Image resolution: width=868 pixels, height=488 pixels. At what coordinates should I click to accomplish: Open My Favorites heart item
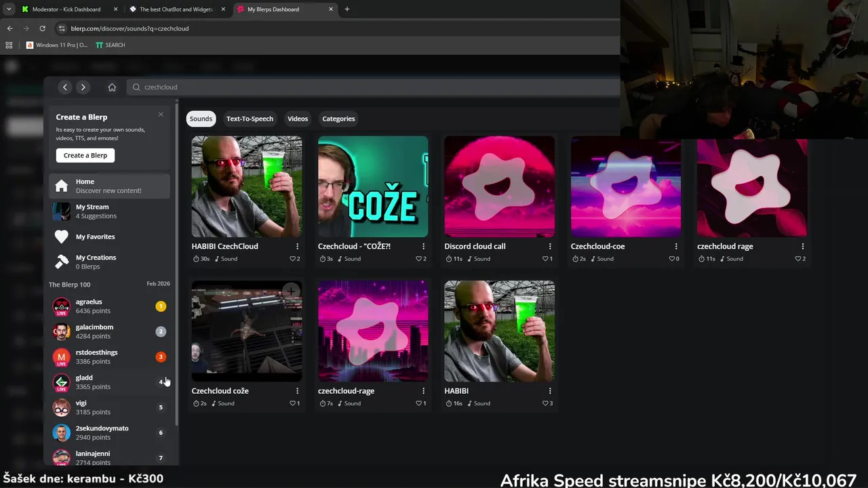click(109, 237)
